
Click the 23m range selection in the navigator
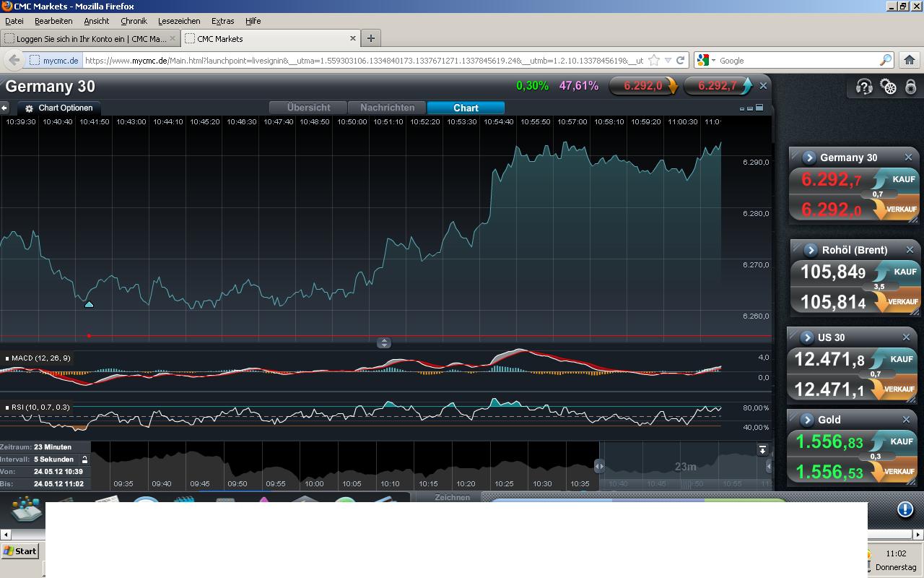684,466
